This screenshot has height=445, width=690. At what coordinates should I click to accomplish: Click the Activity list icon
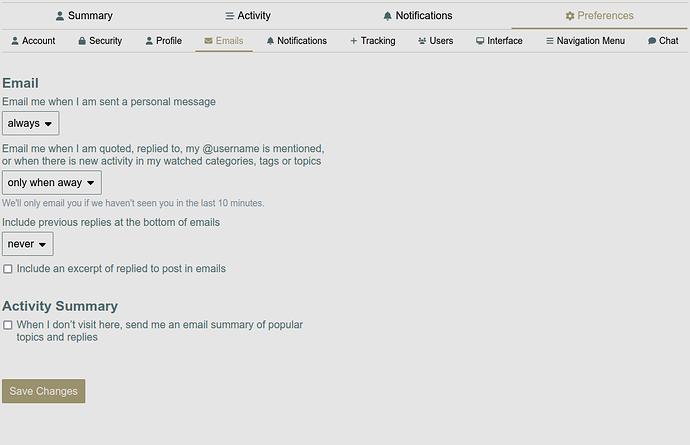[229, 16]
